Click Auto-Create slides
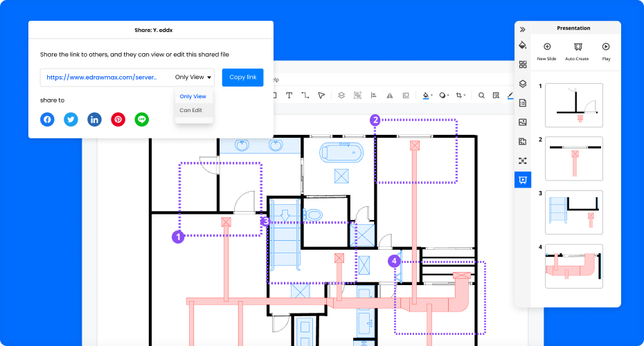Screen dimensions: 644x346 [577, 51]
